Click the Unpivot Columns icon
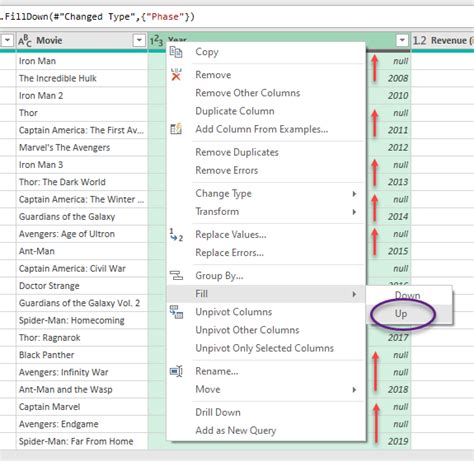 (176, 312)
